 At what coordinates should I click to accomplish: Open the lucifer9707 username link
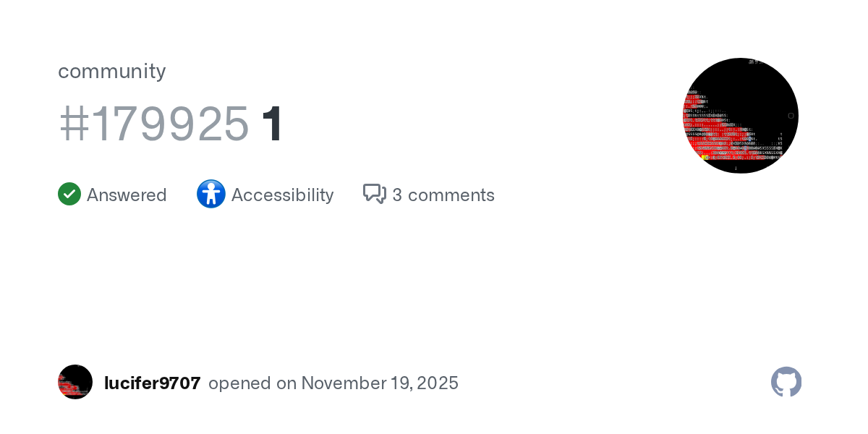[x=153, y=383]
